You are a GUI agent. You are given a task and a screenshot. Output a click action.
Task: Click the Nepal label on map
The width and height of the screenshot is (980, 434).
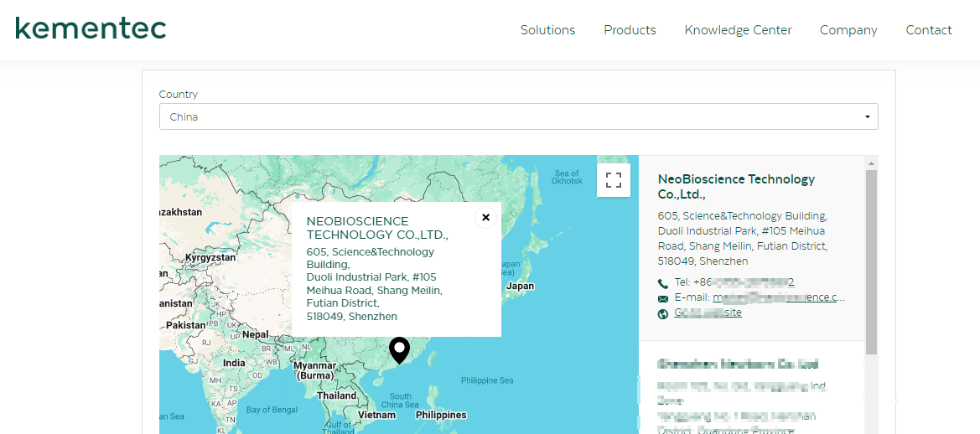[x=255, y=334]
